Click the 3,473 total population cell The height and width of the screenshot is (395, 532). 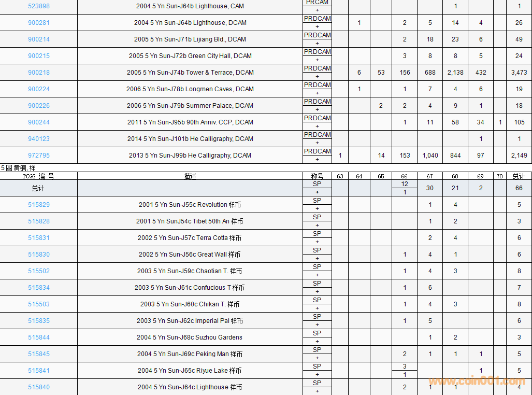tap(519, 73)
